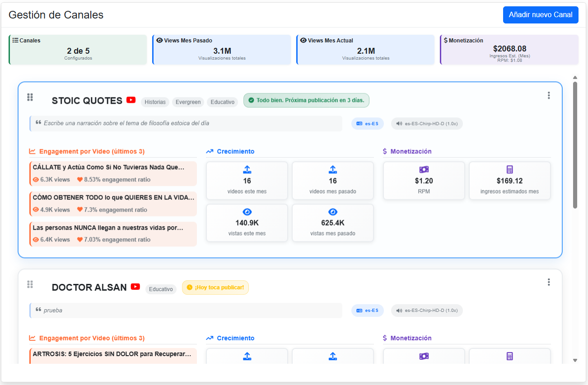
Task: Click the Añadir nuevo Canal button
Action: (541, 15)
